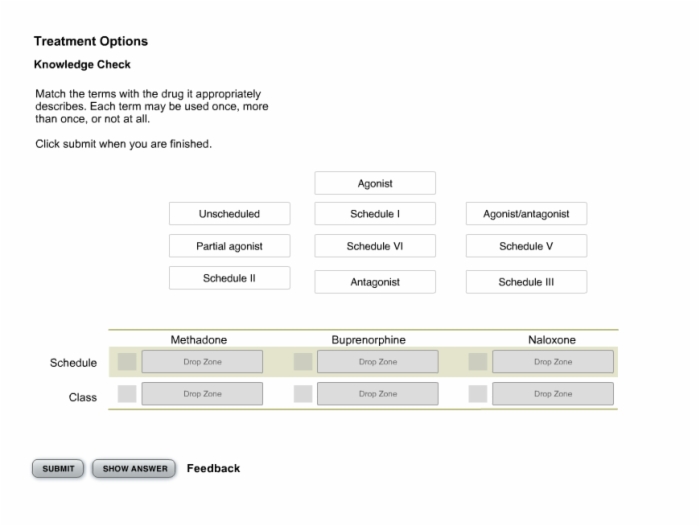Click Naloxone Schedule drop zone
This screenshot has width=700, height=526.
coord(553,362)
